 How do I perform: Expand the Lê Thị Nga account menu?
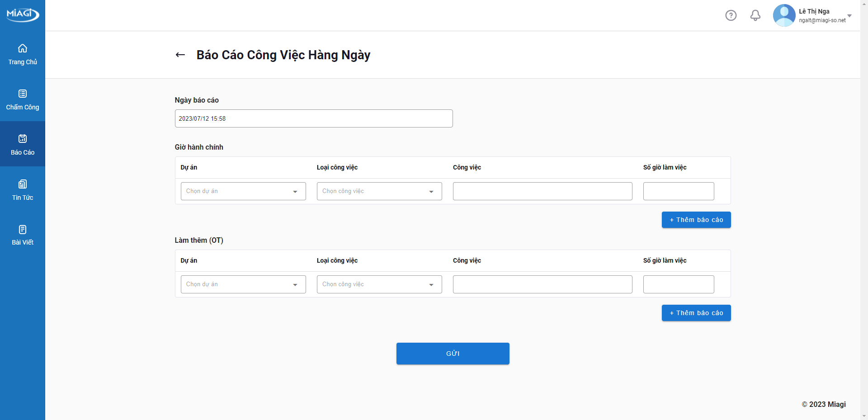(849, 16)
